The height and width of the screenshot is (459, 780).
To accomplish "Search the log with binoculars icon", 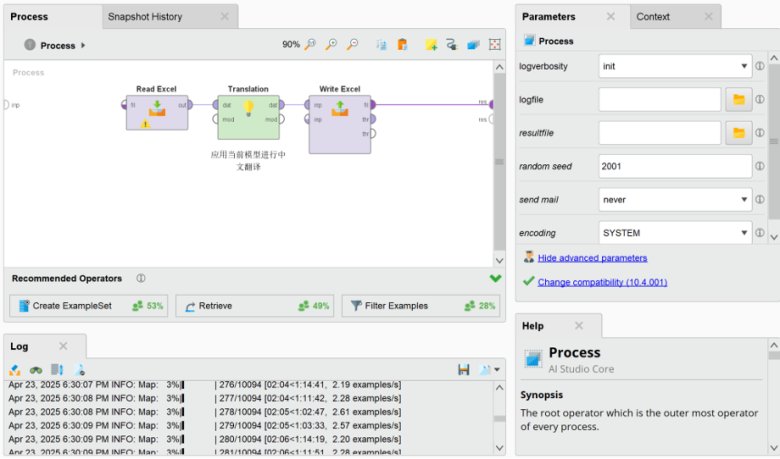I will click(35, 370).
